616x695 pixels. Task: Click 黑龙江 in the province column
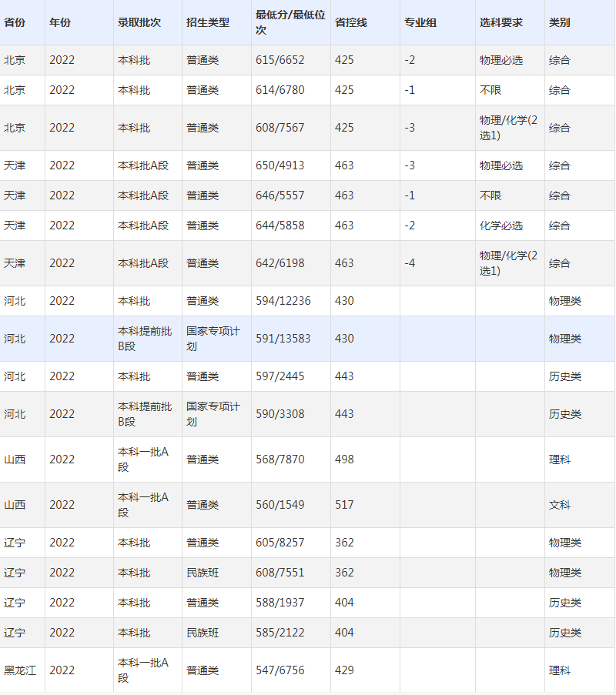point(20,670)
